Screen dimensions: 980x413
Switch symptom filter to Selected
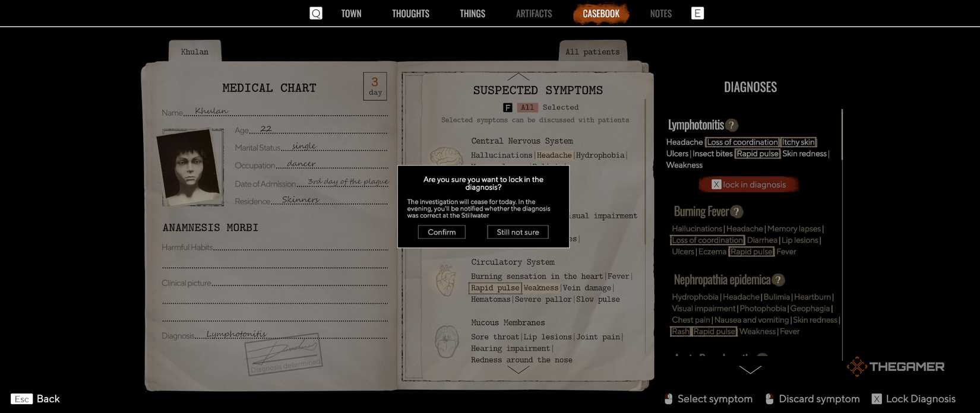(560, 107)
